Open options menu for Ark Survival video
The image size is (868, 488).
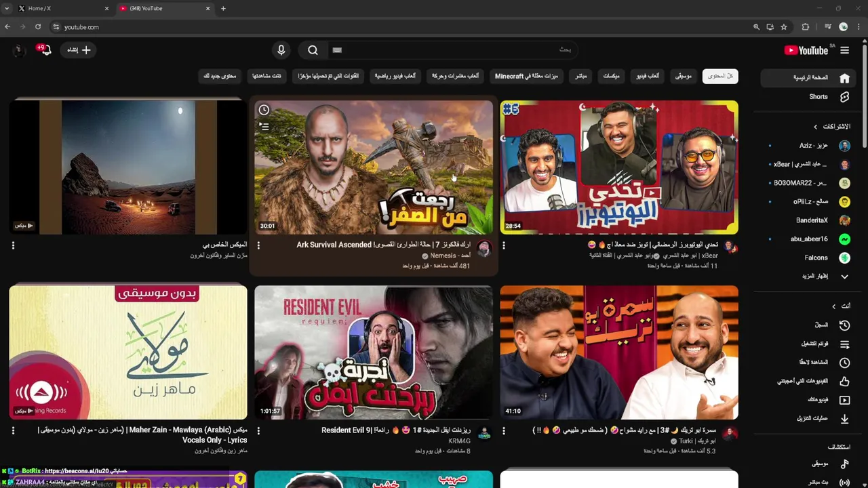pyautogui.click(x=258, y=245)
